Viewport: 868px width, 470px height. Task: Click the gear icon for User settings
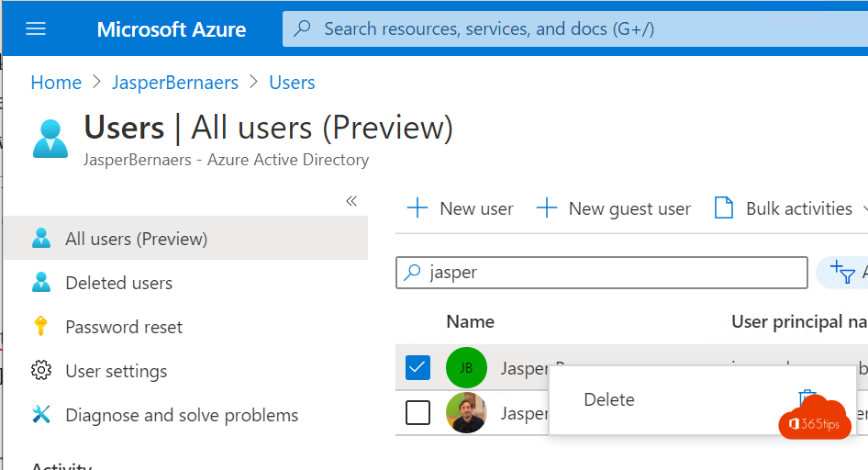tap(41, 370)
